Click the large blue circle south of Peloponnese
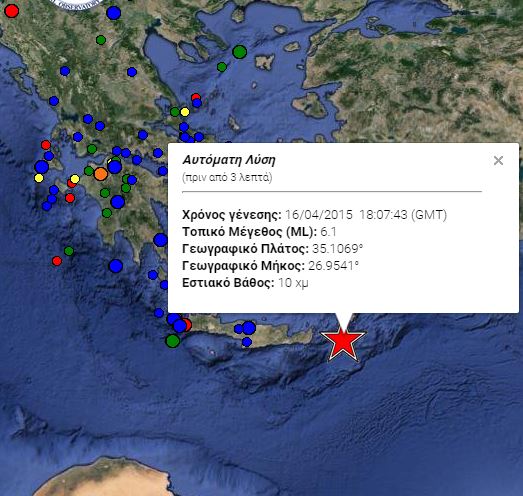Viewport: 523px width, 496px height. (116, 266)
